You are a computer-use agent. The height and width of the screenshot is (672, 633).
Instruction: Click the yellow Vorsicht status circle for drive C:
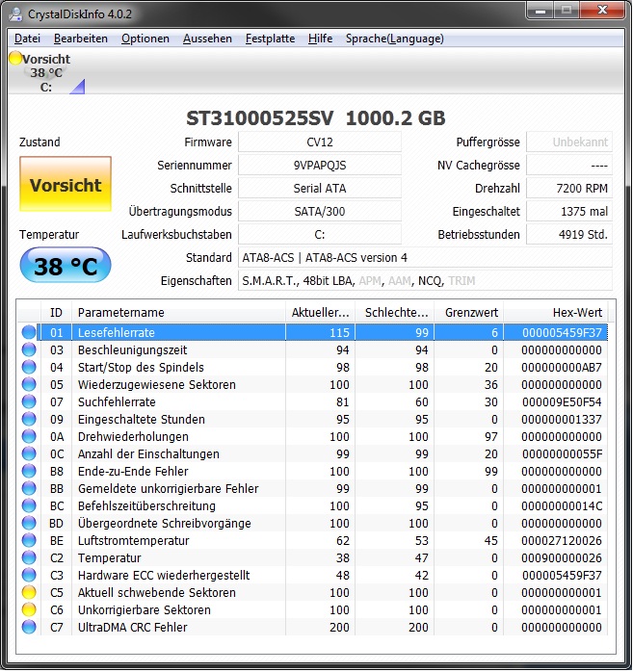[15, 59]
